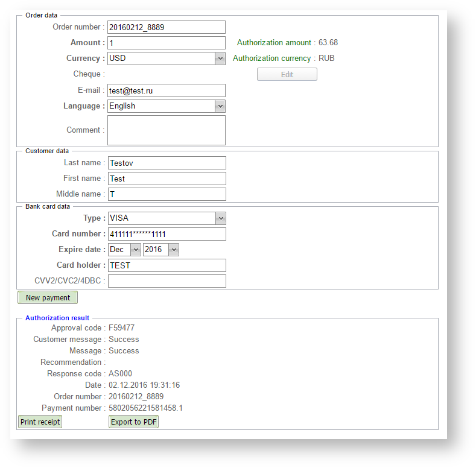Open the Currency dropdown showing USD

coord(167,58)
